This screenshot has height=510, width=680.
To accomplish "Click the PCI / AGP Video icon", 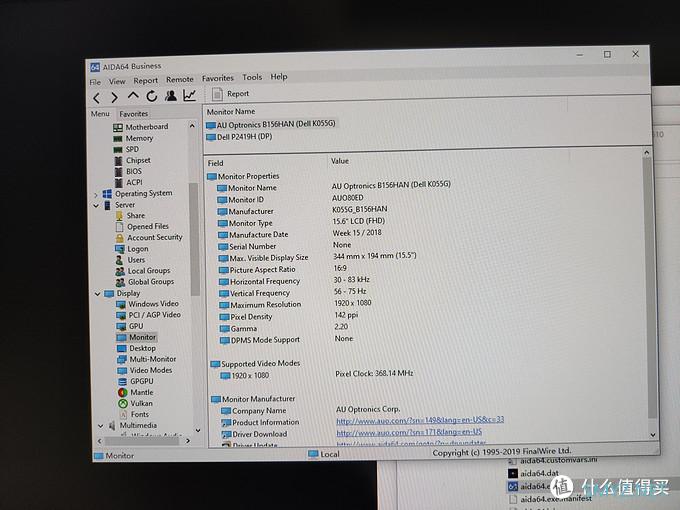I will click(121, 315).
